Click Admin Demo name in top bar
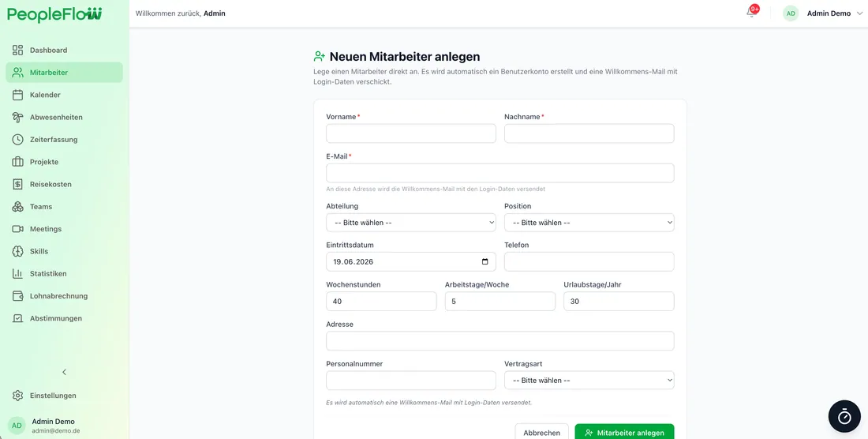Viewport: 868px width, 439px height. (829, 13)
